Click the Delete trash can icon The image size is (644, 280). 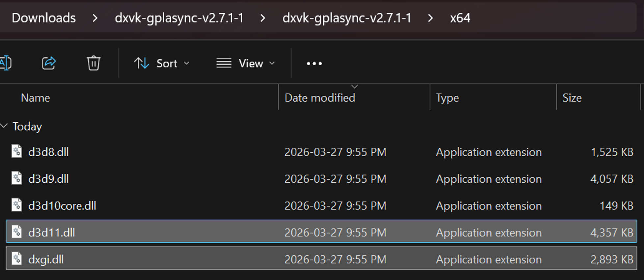94,63
